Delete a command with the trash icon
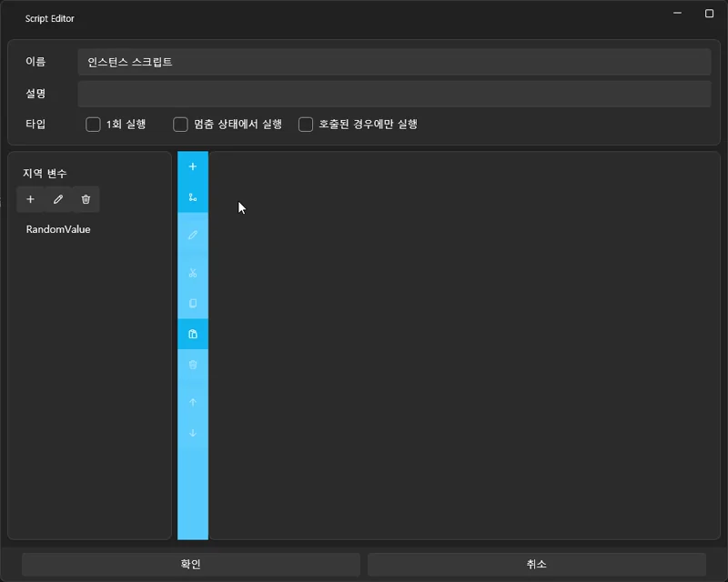 click(x=192, y=366)
